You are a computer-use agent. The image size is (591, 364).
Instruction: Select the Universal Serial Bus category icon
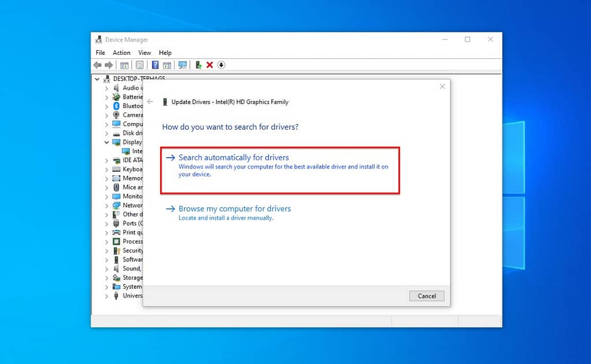pos(117,296)
